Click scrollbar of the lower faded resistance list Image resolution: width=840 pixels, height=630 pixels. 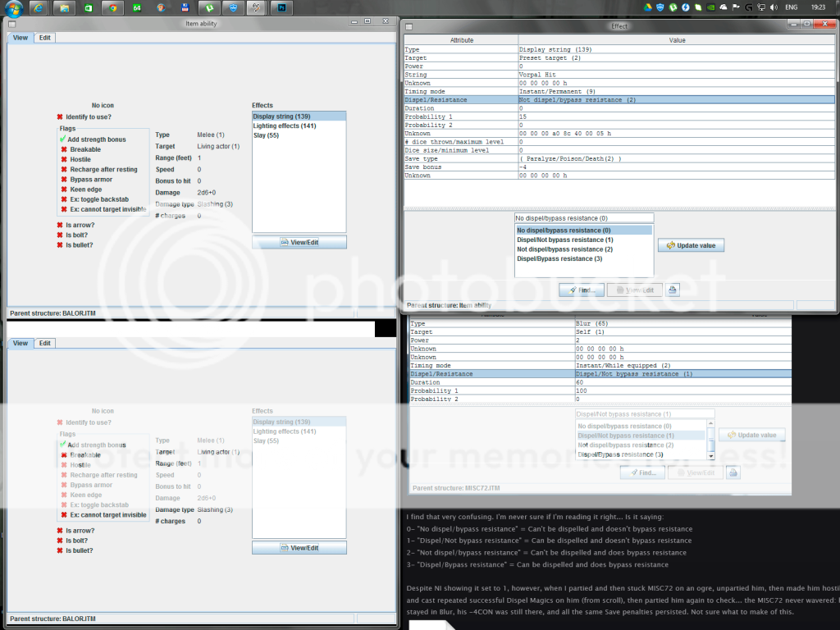pos(710,440)
